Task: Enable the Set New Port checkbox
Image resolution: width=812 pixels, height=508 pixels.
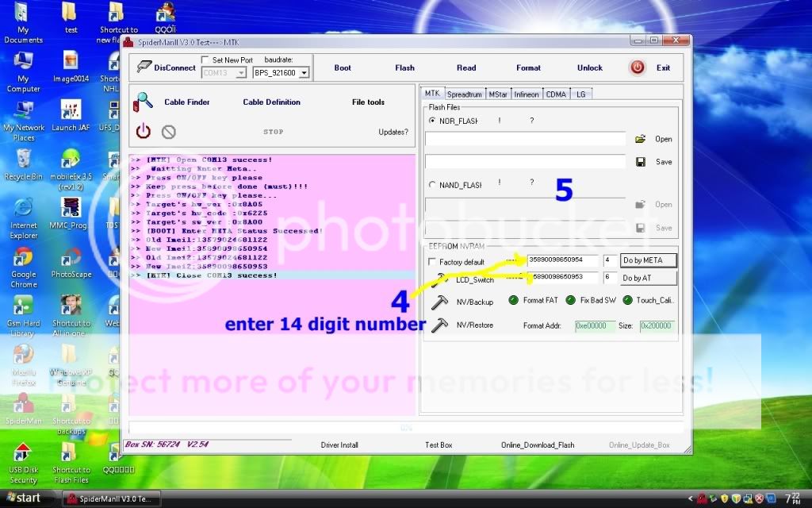Action: pos(205,60)
